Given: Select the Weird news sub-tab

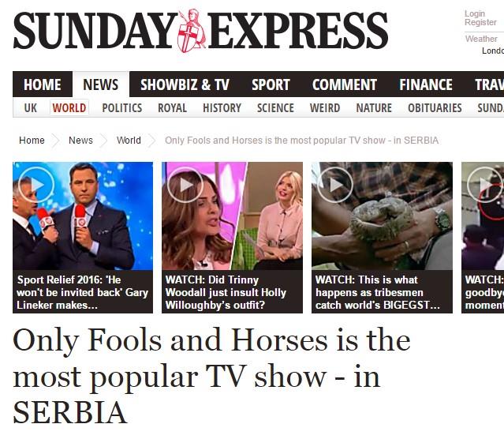Looking at the screenshot, I should 325,108.
